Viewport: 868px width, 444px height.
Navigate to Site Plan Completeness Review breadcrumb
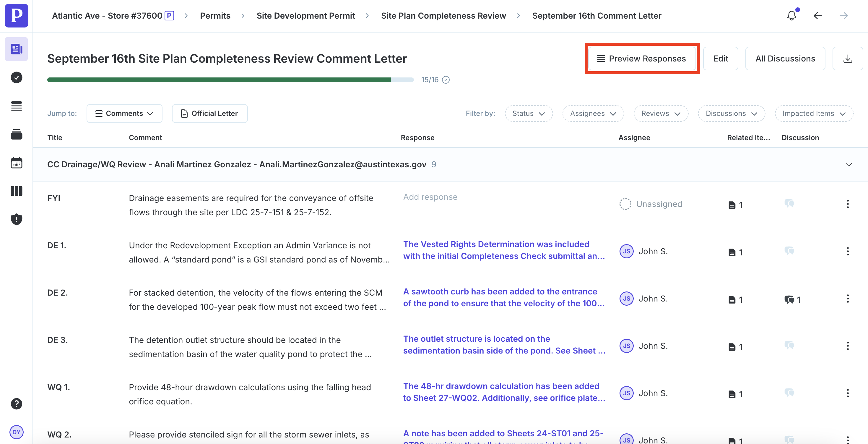443,15
